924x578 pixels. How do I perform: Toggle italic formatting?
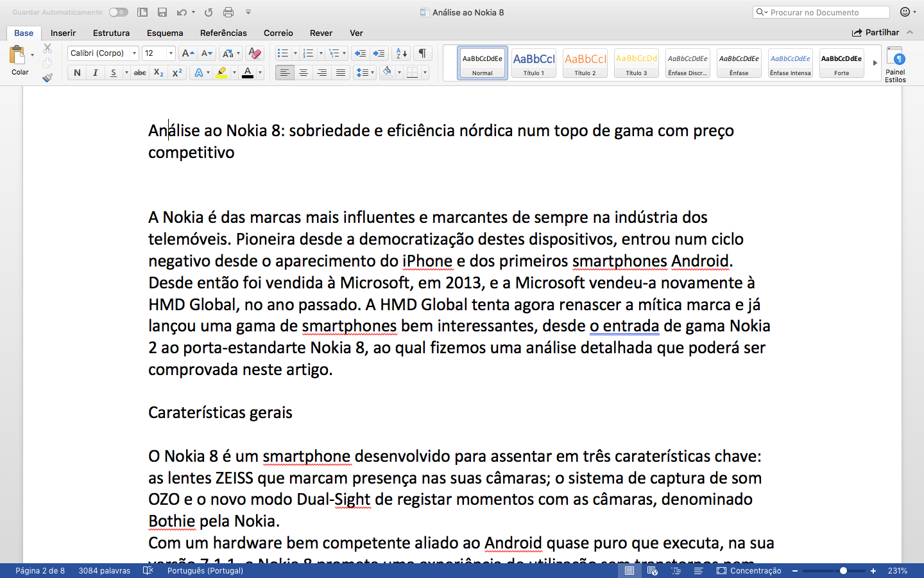pos(95,73)
